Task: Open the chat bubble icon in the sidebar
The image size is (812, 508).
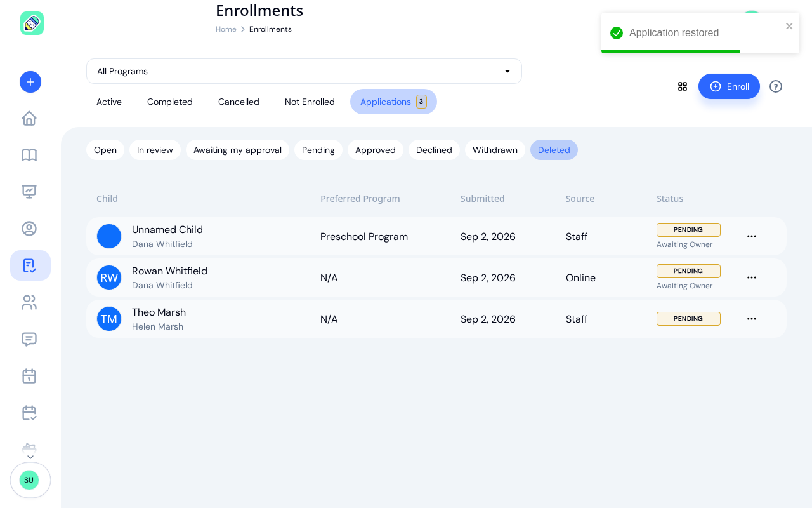Action: coord(29,339)
